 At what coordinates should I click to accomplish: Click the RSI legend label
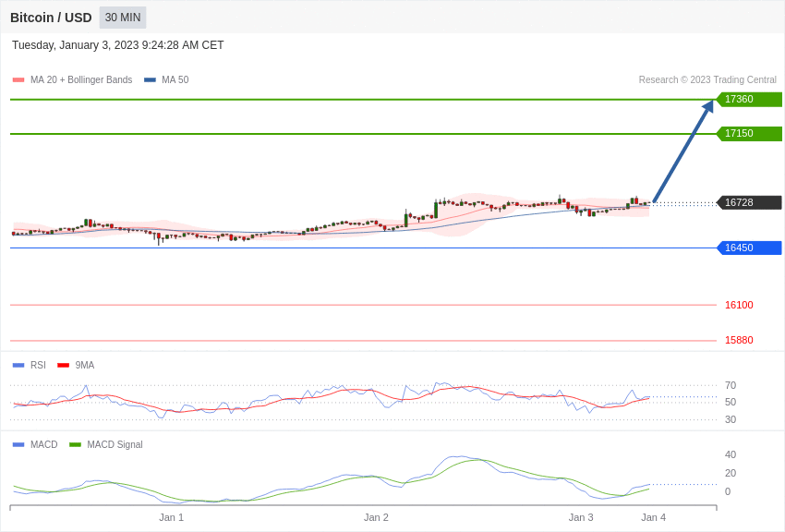pos(38,365)
